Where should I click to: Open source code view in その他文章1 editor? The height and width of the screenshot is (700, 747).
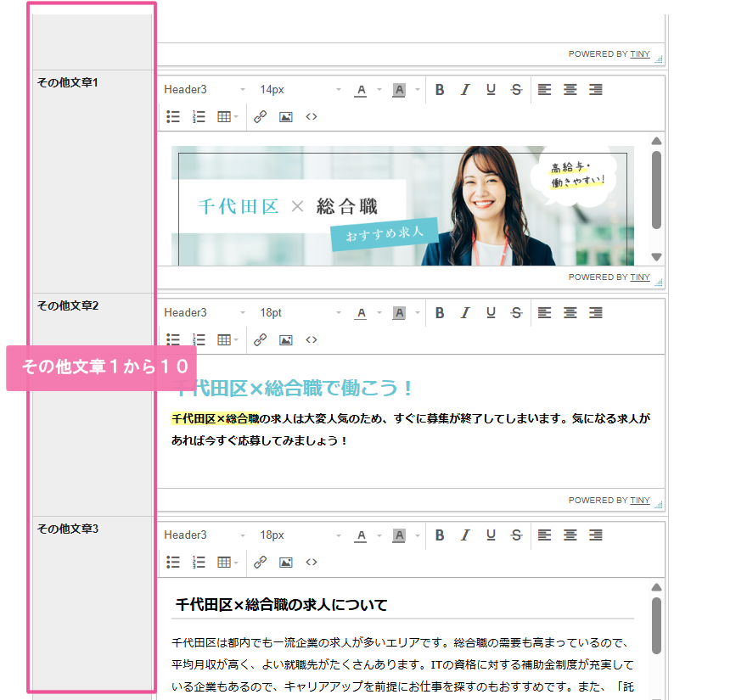[312, 117]
